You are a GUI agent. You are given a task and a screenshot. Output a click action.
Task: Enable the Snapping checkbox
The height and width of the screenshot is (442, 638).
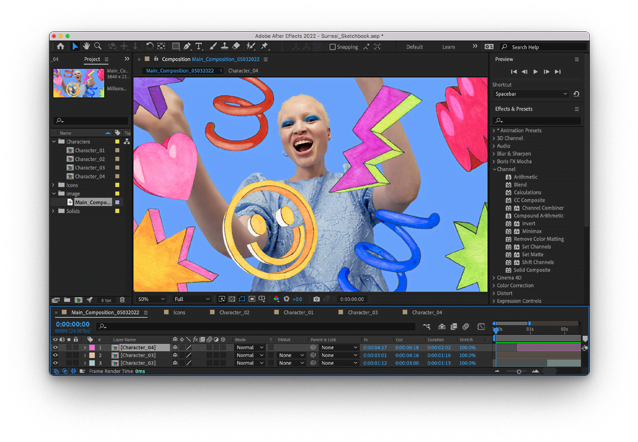(333, 47)
